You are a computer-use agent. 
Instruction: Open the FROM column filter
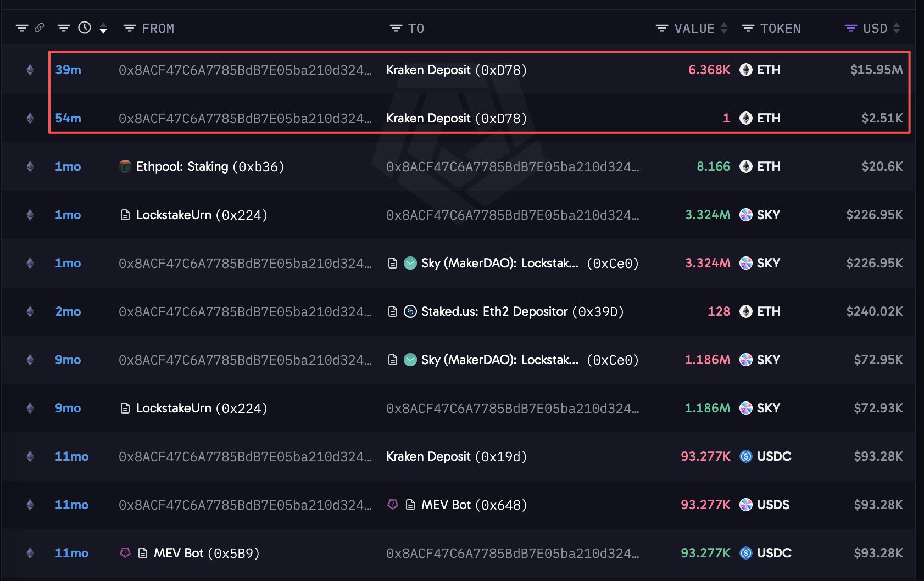[x=130, y=28]
